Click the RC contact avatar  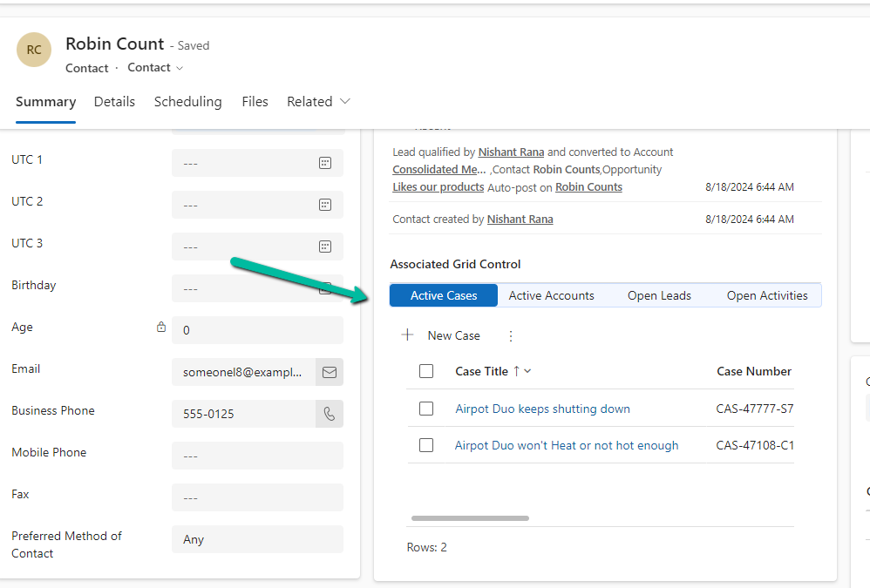(x=34, y=50)
